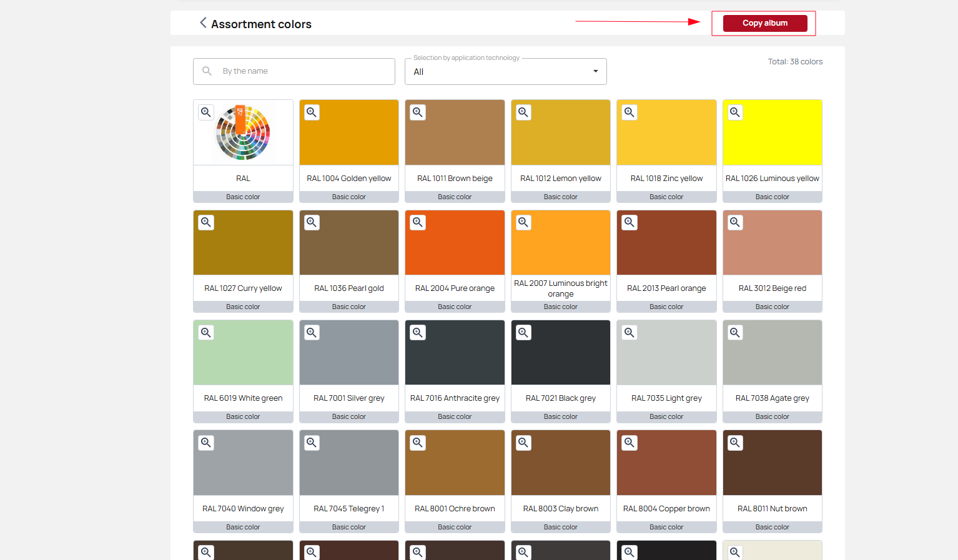Zoom the RAL 1004 Golden yellow swatch
This screenshot has width=958, height=560.
click(x=312, y=112)
